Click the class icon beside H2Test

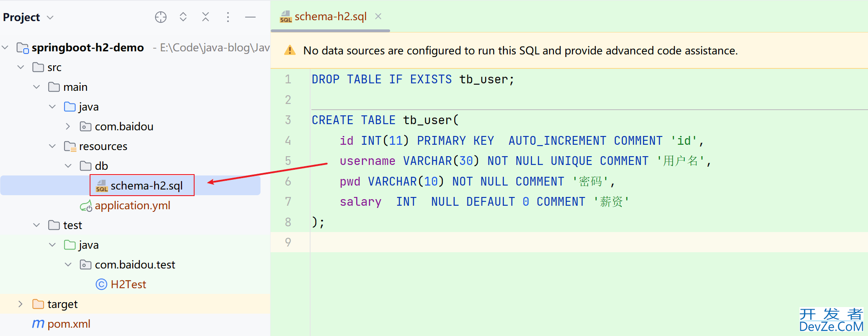coord(101,284)
